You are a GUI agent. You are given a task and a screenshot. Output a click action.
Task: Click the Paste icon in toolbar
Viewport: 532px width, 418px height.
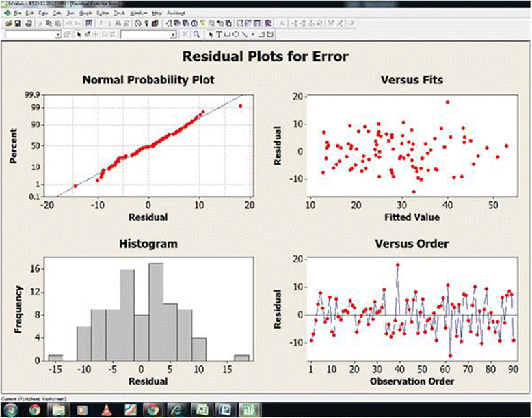pos(57,24)
